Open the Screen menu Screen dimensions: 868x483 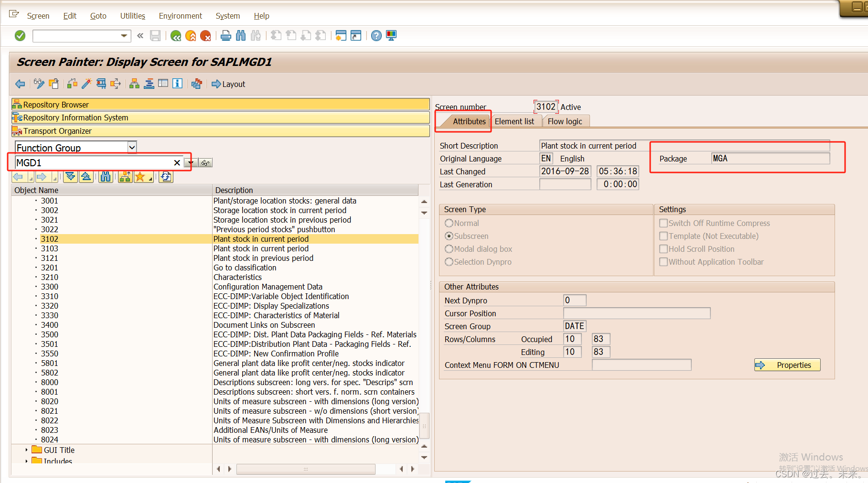tap(38, 16)
